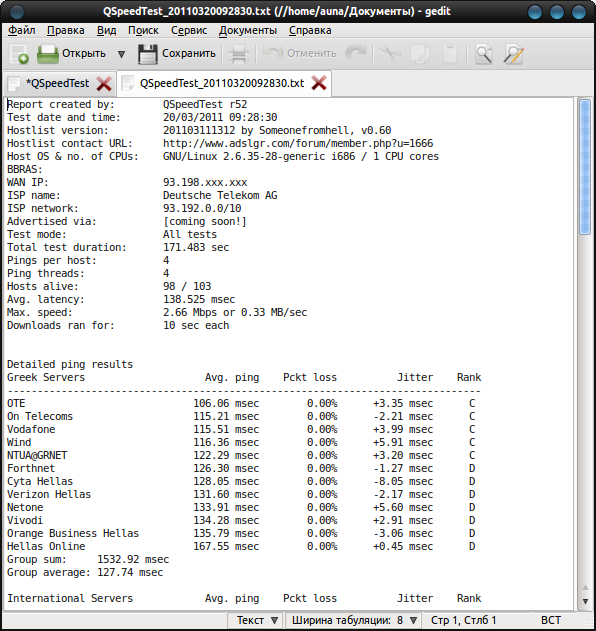Click the Copy icon in toolbar
Viewport: 596px width, 631px height.
coord(420,54)
